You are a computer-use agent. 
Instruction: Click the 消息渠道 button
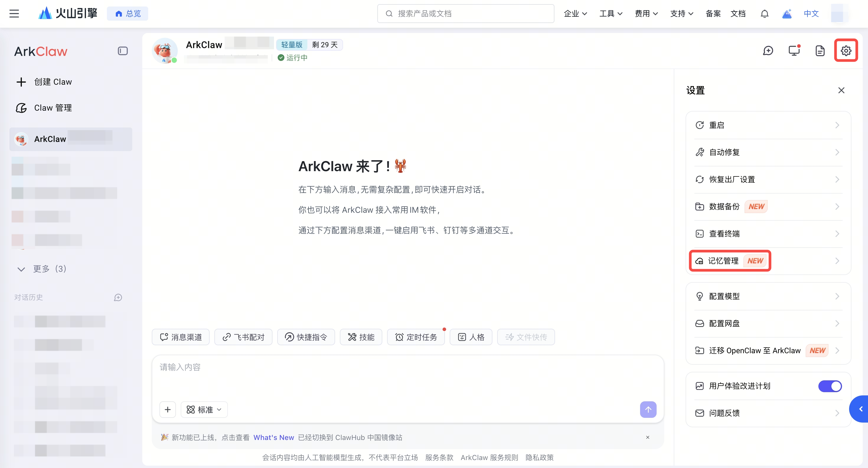point(181,337)
